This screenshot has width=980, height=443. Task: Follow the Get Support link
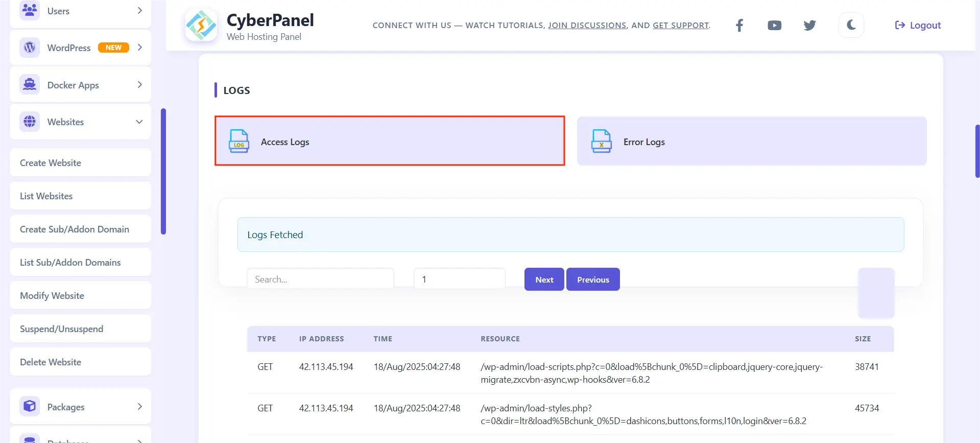click(681, 25)
